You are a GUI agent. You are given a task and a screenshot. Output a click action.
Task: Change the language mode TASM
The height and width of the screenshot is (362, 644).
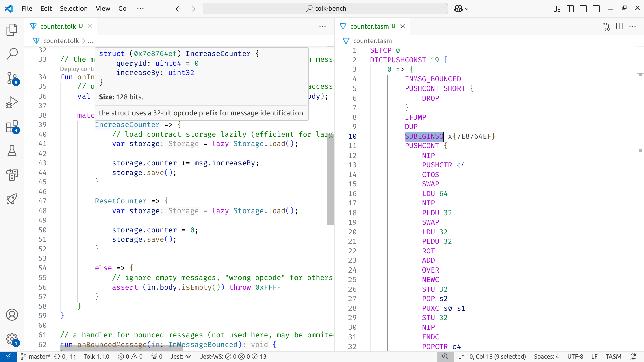(613, 357)
